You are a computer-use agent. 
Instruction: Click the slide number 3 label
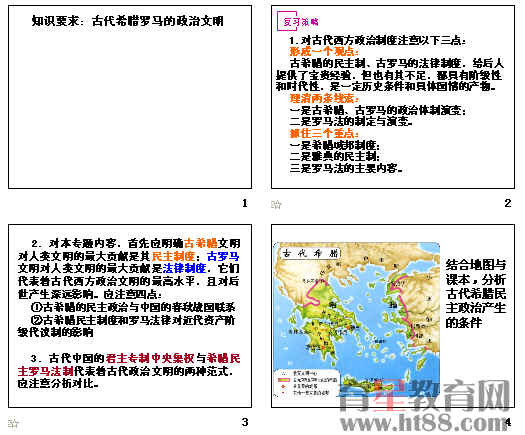click(x=245, y=422)
